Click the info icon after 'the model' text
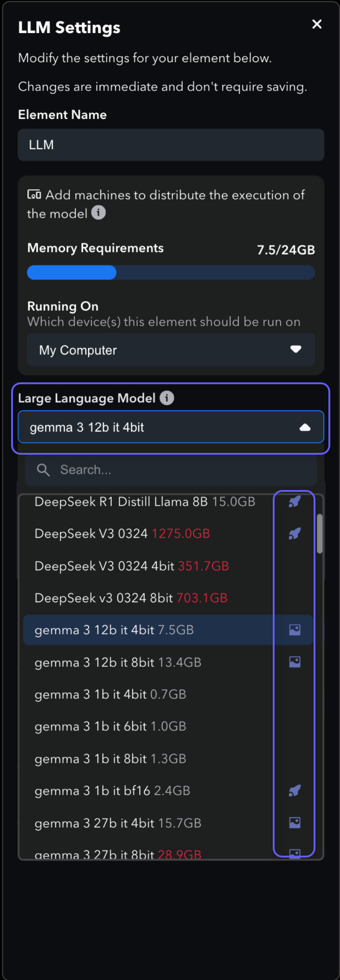 pos(98,213)
